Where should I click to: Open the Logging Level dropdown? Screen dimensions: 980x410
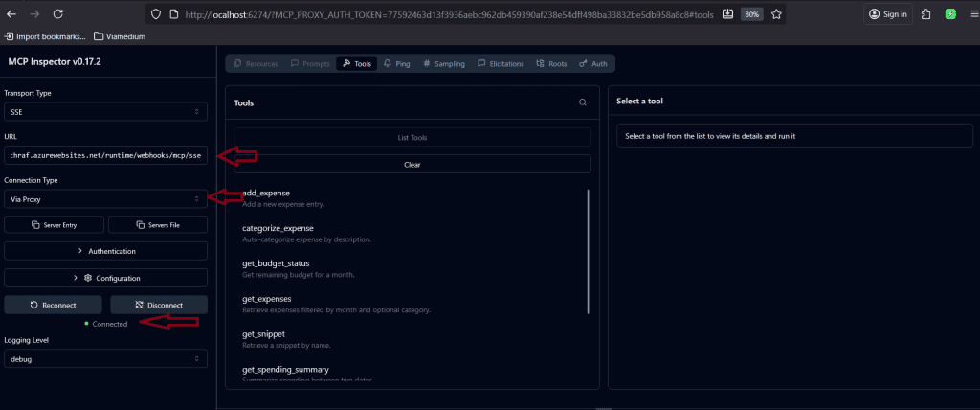(x=105, y=357)
